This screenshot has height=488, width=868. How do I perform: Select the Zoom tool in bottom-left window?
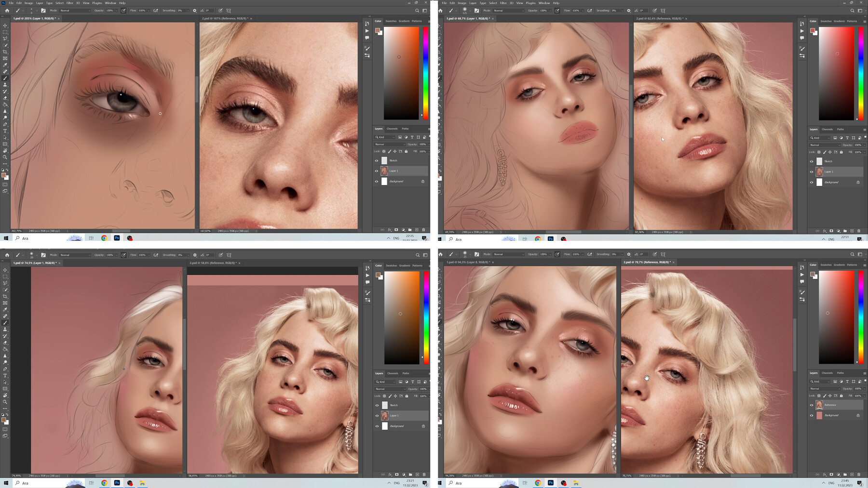click(5, 402)
